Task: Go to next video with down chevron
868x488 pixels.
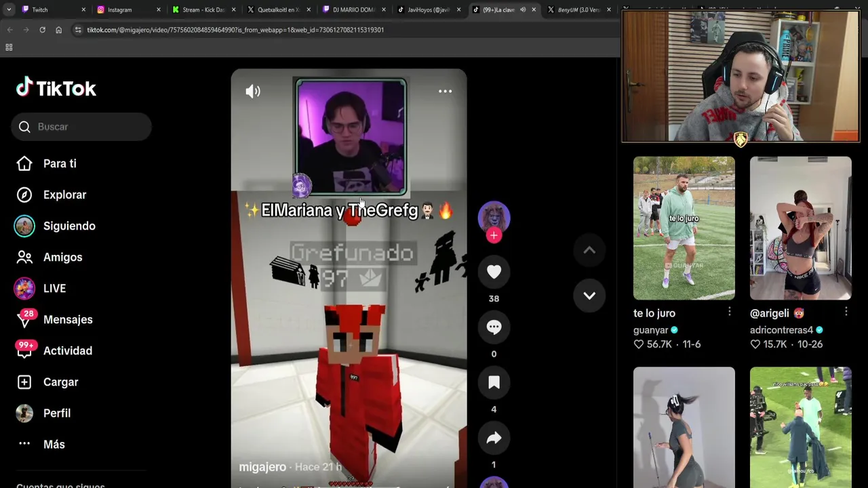Action: [589, 296]
